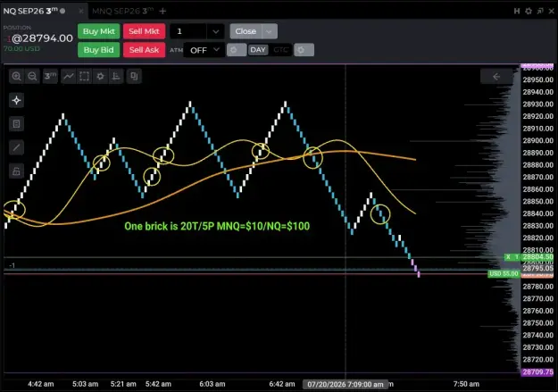Screen dimensions: 558x392
Task: Select the rectangle selection tool
Action: pyautogui.click(x=84, y=76)
